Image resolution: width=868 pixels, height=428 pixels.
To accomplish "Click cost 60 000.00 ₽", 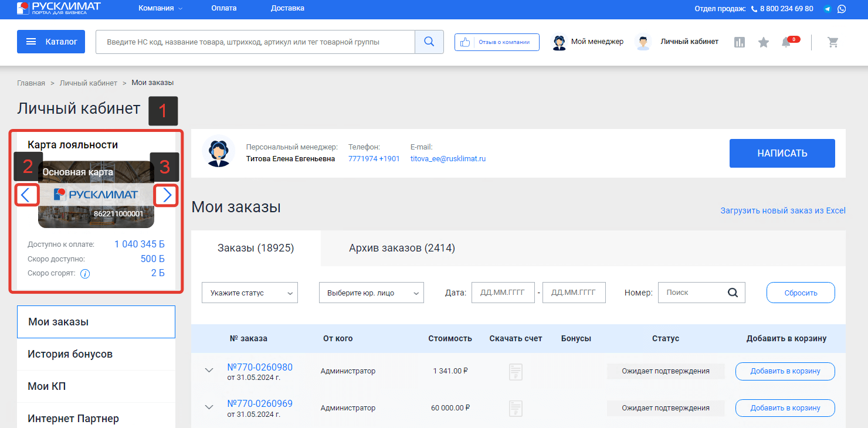I will click(450, 407).
